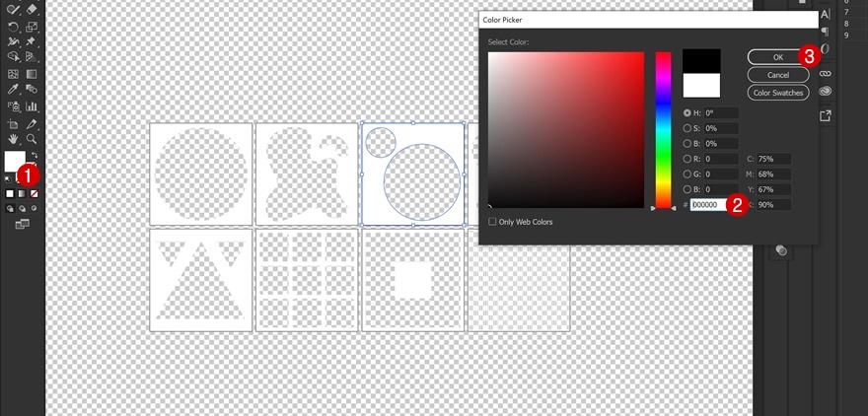The image size is (868, 416).
Task: Select the Eraser tool
Action: click(32, 9)
